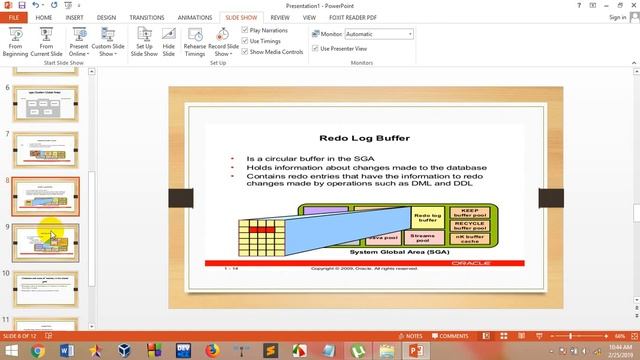Screen dimensions: 640x360
Task: Open Microsoft Word from taskbar
Action: point(67,351)
